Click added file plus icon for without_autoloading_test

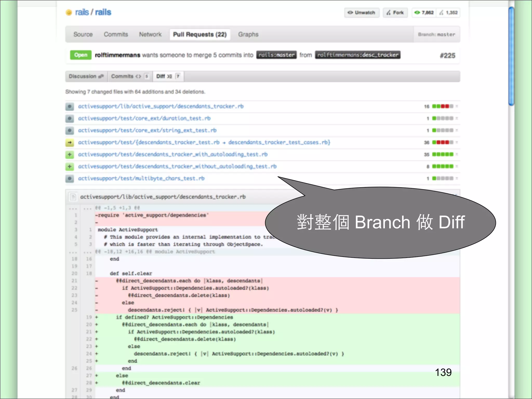point(69,167)
